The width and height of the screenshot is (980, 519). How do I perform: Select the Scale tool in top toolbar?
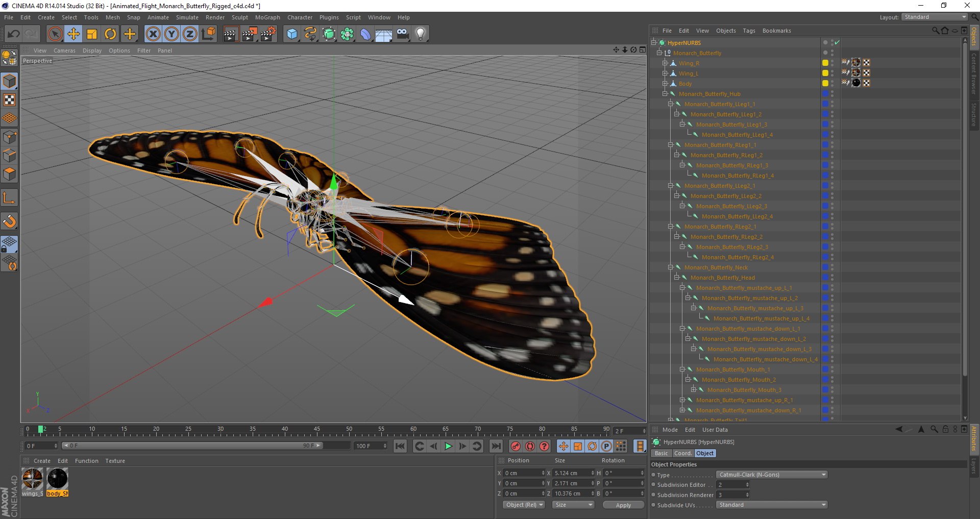tap(92, 34)
